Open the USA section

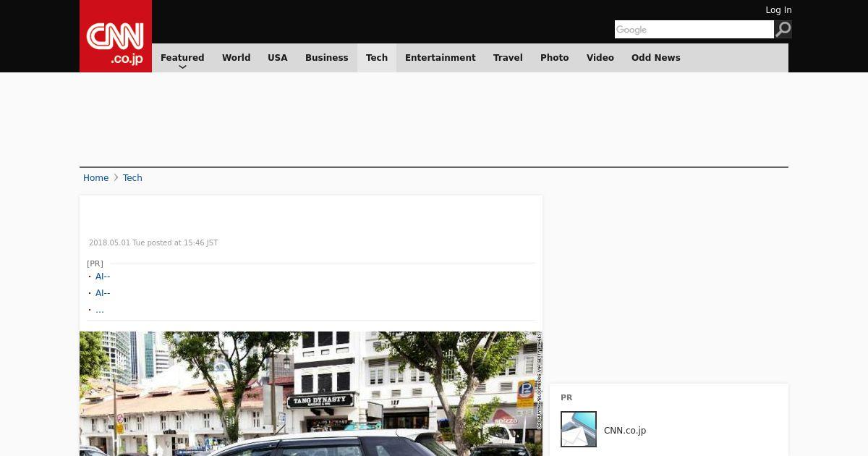[278, 58]
